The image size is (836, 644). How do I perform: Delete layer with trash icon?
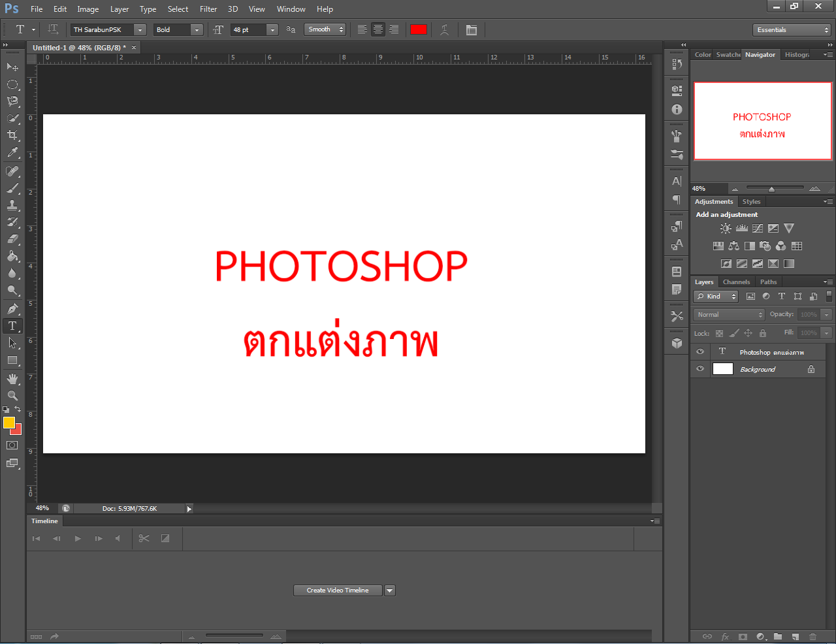[x=812, y=636]
